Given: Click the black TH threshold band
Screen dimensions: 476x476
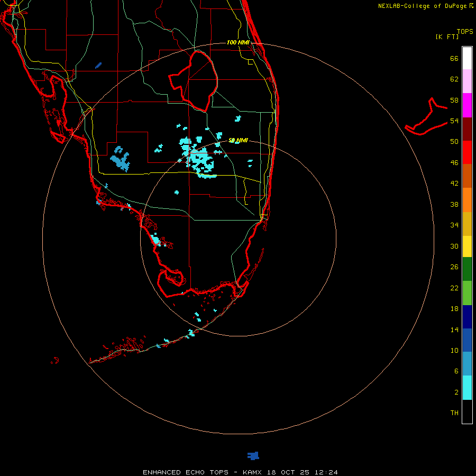Looking at the screenshot, I should (467, 411).
